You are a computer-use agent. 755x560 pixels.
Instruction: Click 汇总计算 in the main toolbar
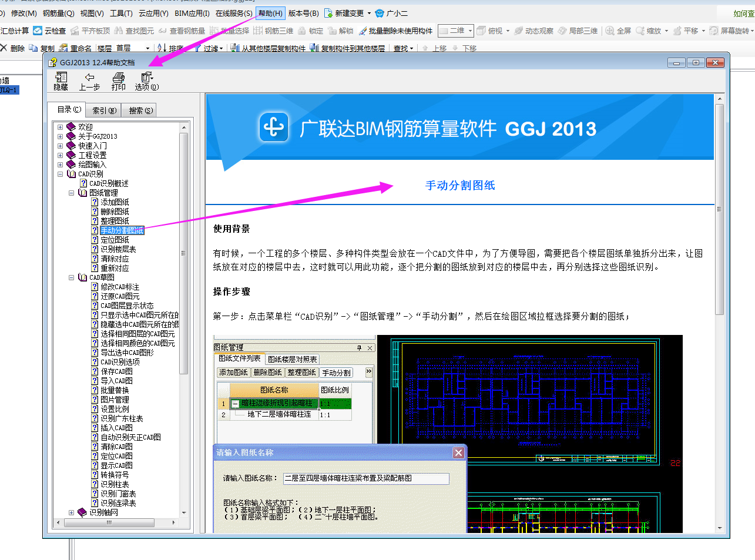[14, 31]
